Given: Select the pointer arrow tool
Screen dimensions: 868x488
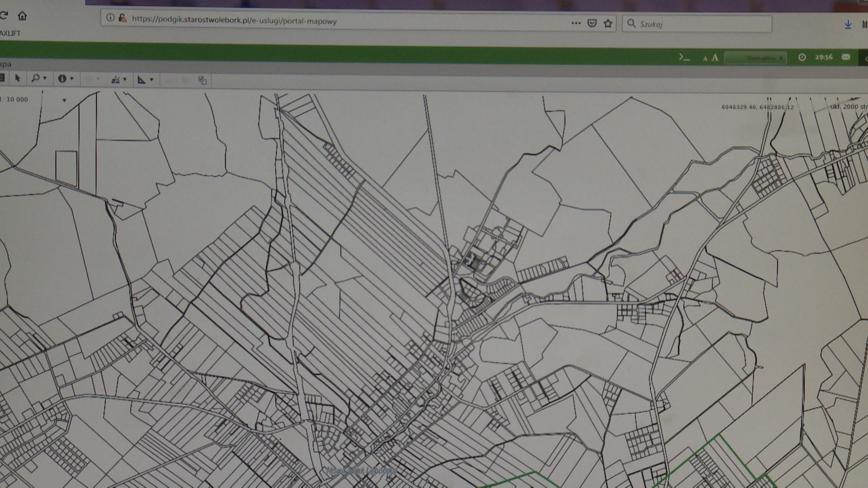Looking at the screenshot, I should tap(18, 78).
